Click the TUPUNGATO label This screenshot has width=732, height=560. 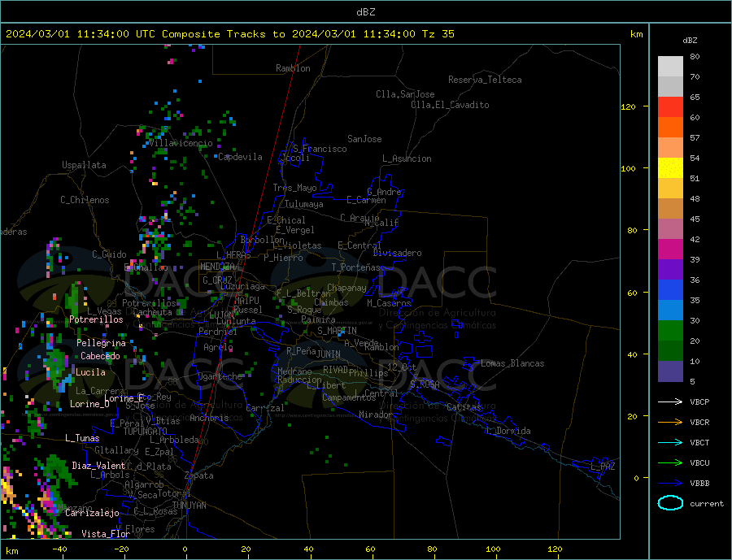coord(146,432)
